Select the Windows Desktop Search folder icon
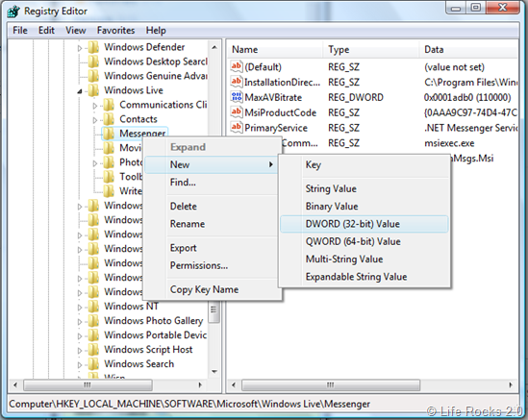The height and width of the screenshot is (420, 528). click(x=93, y=62)
